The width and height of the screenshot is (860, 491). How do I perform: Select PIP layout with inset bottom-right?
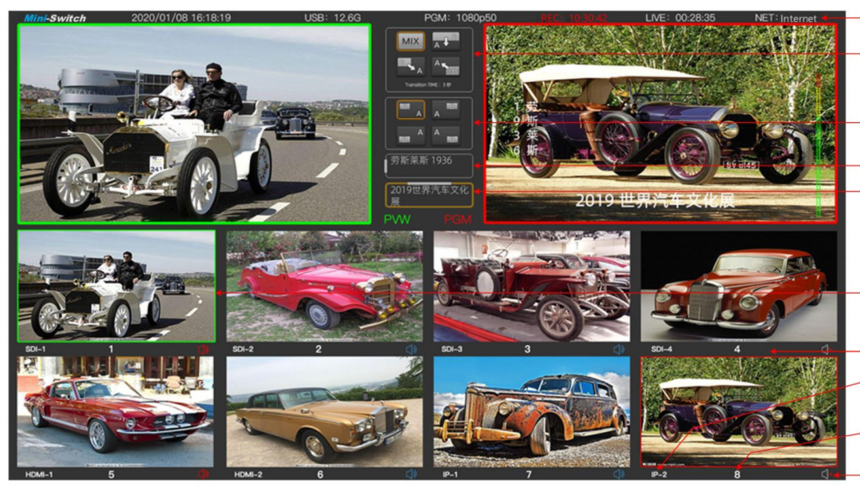pyautogui.click(x=445, y=134)
